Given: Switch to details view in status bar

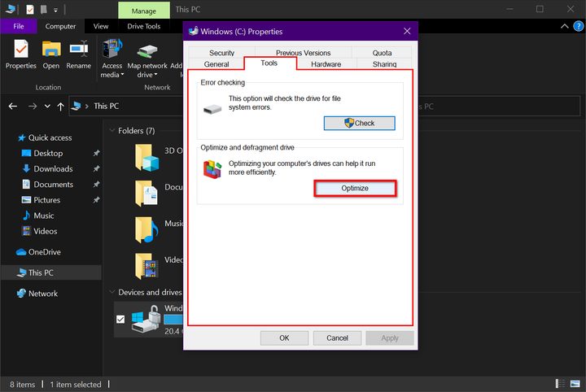Looking at the screenshot, I should click(560, 383).
